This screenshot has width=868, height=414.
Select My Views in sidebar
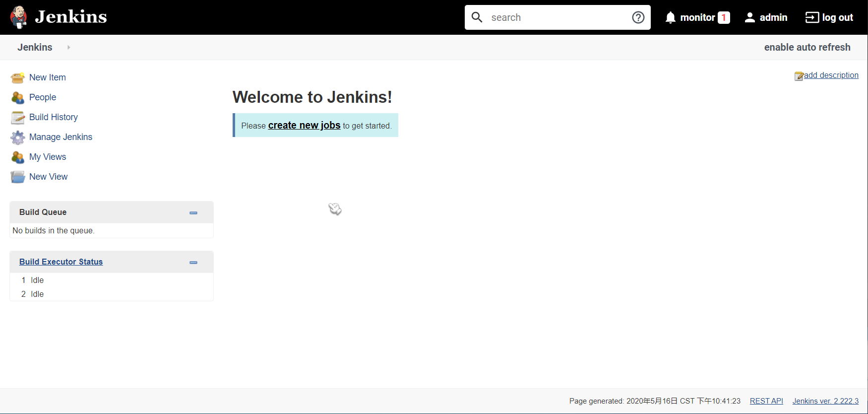tap(48, 157)
